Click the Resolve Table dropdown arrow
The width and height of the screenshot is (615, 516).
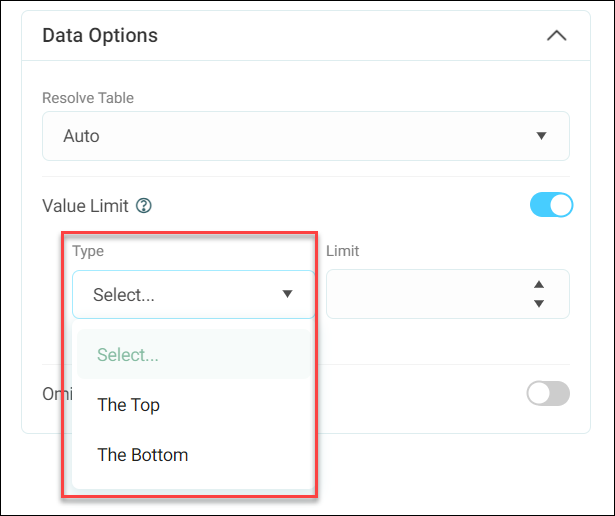click(541, 136)
